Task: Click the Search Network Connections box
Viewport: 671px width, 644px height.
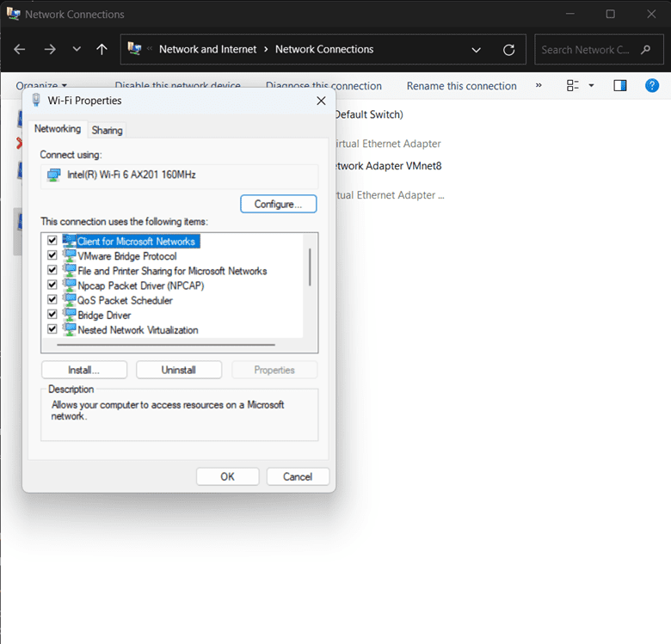Action: coord(599,50)
